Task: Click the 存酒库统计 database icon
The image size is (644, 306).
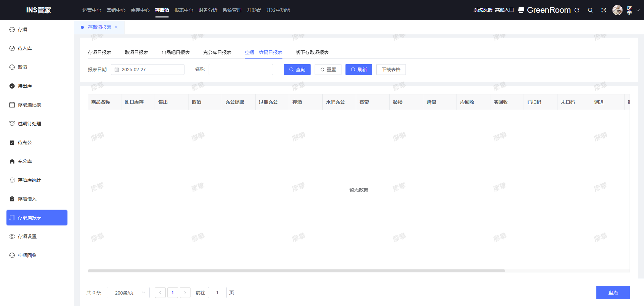Action: point(12,180)
